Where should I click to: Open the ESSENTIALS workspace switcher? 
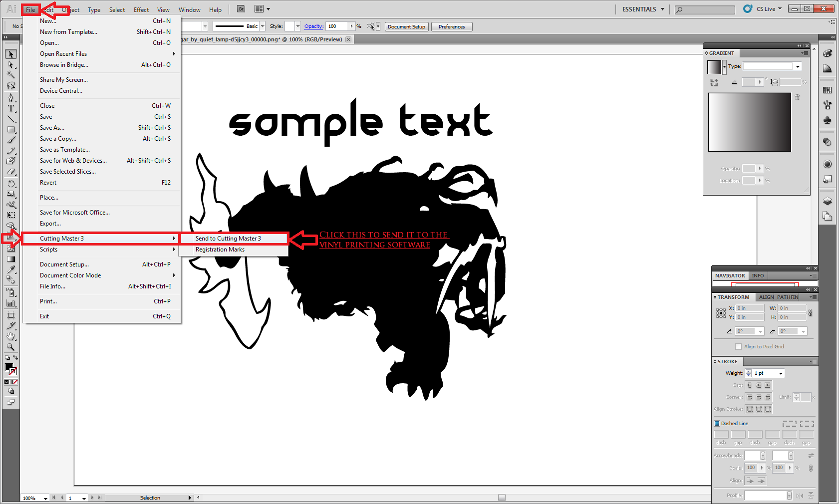[x=643, y=9]
